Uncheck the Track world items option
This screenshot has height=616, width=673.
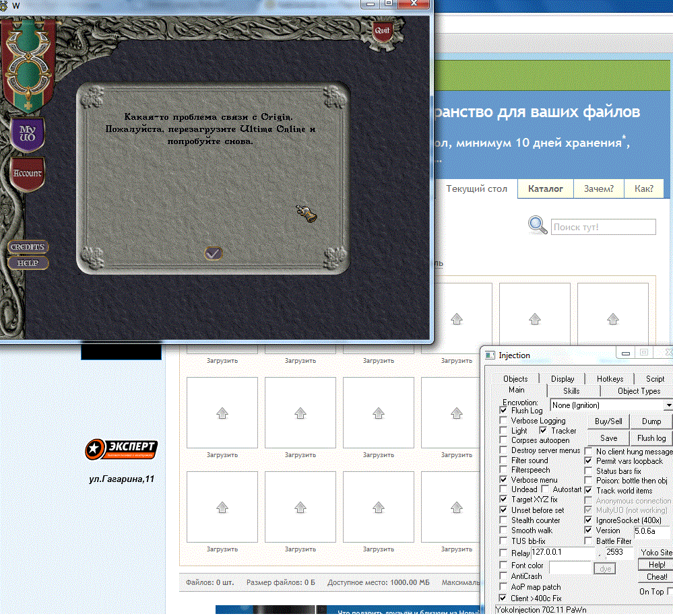(589, 491)
